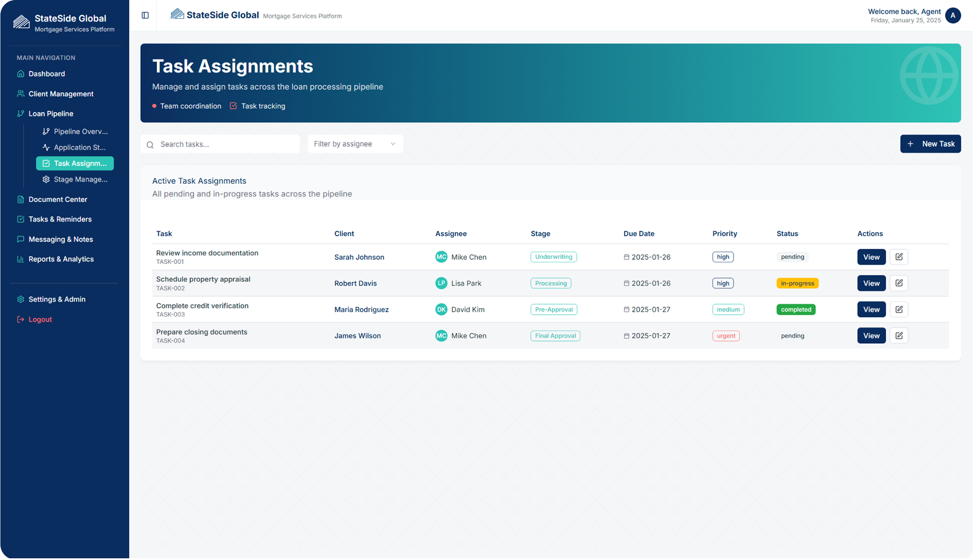Click the Search tasks input field
This screenshot has width=975, height=560.
(226, 144)
